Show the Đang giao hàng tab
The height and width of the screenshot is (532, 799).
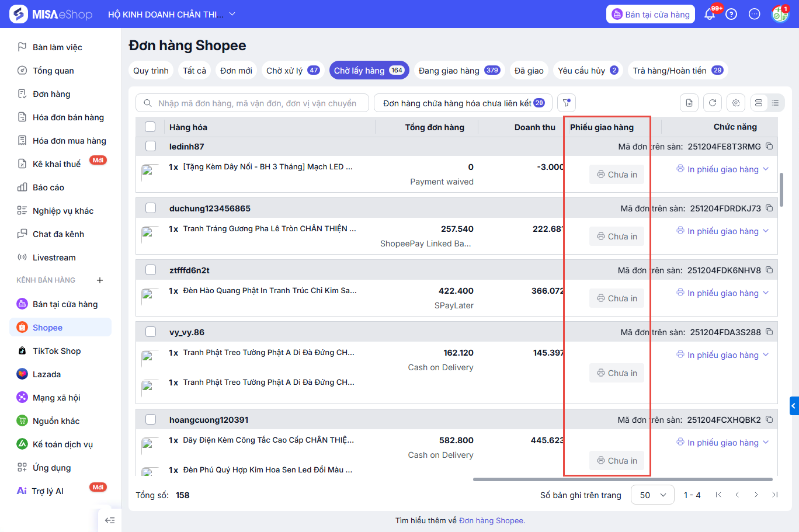point(459,71)
